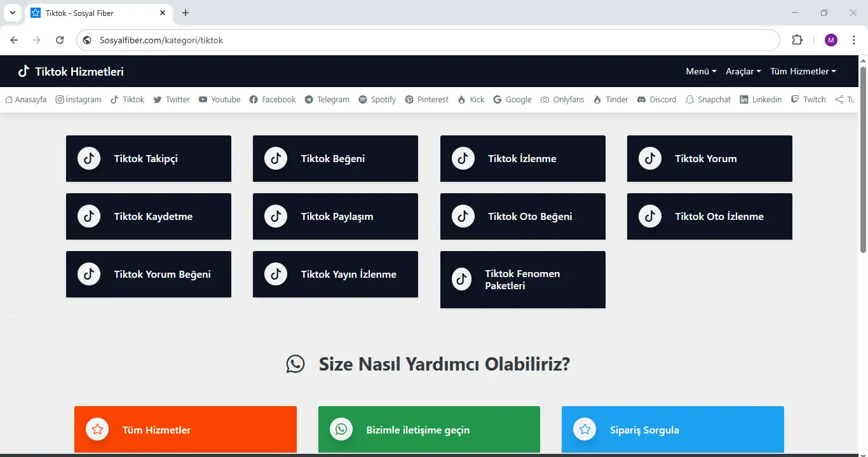Click the TikTok logo next to Tiktok Hizmetleri
868x457 pixels.
[x=23, y=71]
